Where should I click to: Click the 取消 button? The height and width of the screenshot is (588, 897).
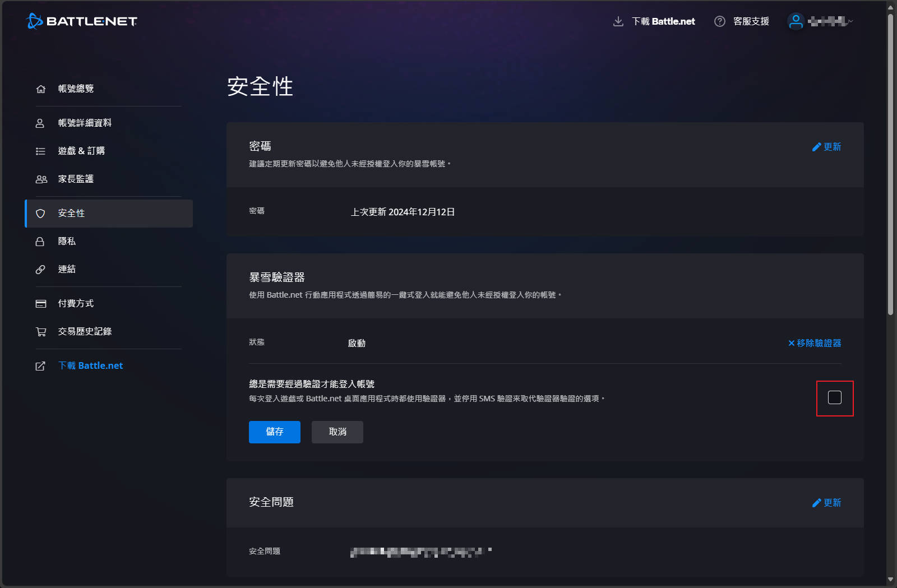(x=337, y=432)
